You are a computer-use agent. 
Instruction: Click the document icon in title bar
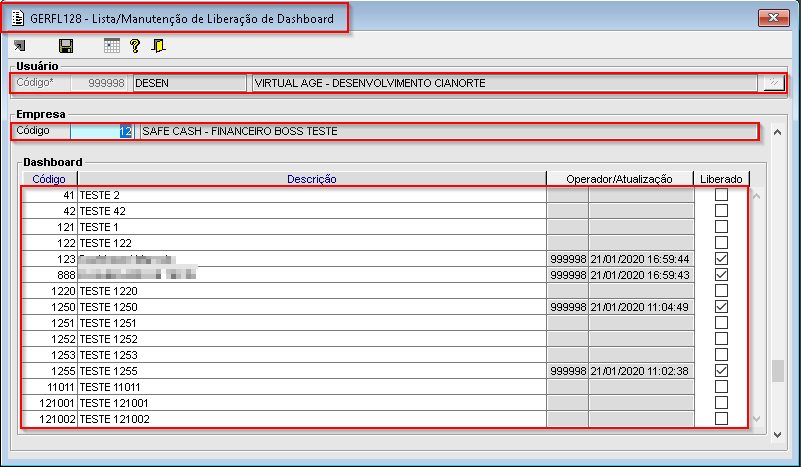point(18,18)
